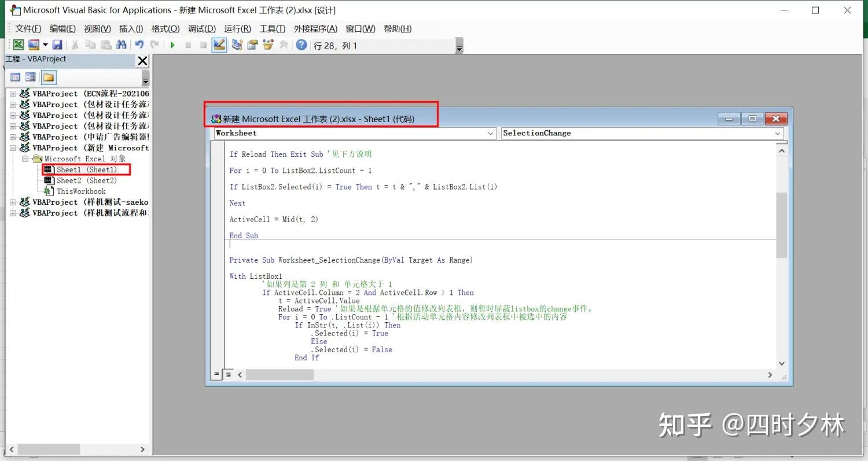
Task: Switch to Procedure View button
Action: coord(217,375)
